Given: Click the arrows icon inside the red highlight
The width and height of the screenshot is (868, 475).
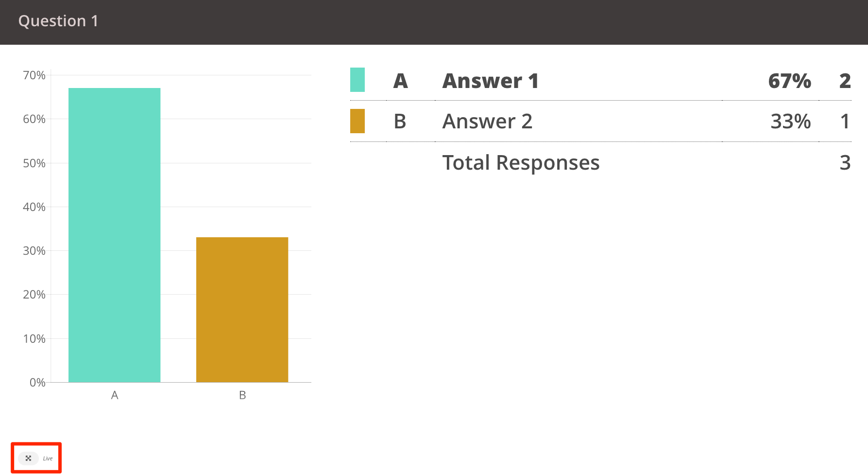Looking at the screenshot, I should coord(29,457).
